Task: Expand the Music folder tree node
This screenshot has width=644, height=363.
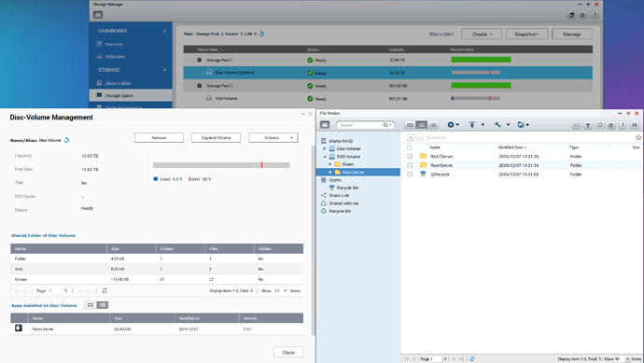Action: (330, 164)
